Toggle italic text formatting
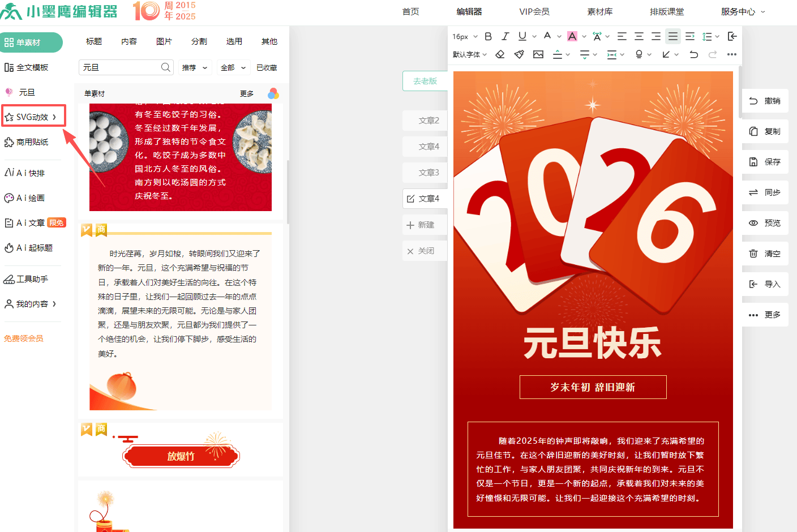797x532 pixels. 505,36
